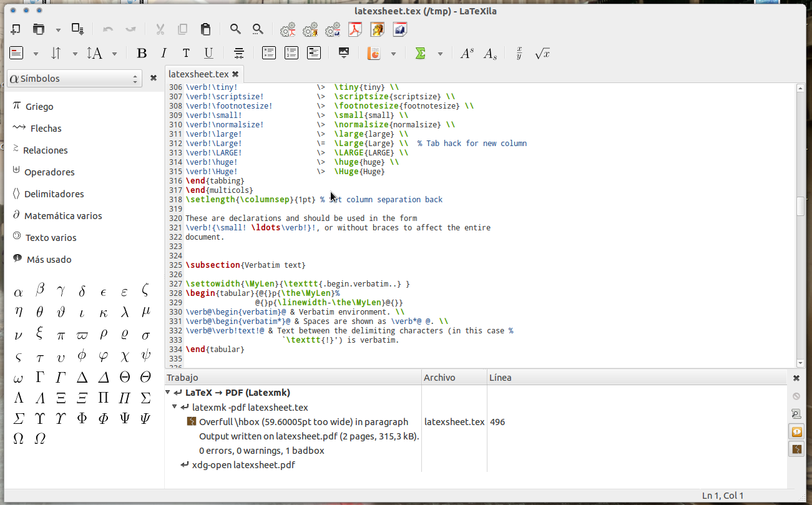
Task: Expand the references dropdown arrow
Action: (75, 54)
